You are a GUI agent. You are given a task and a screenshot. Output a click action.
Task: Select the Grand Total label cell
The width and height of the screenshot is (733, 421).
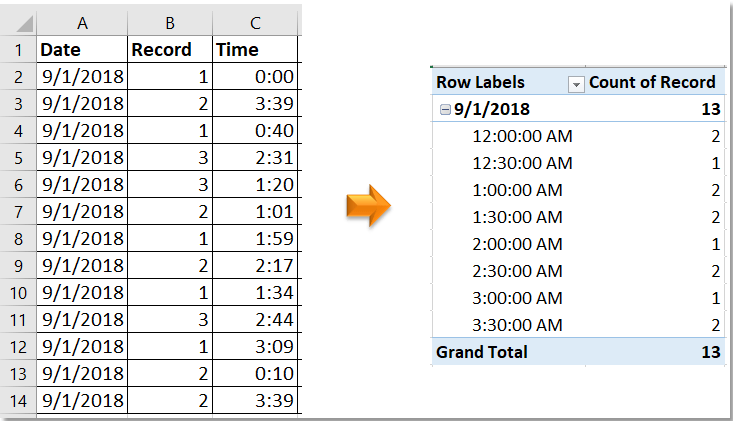pyautogui.click(x=482, y=352)
